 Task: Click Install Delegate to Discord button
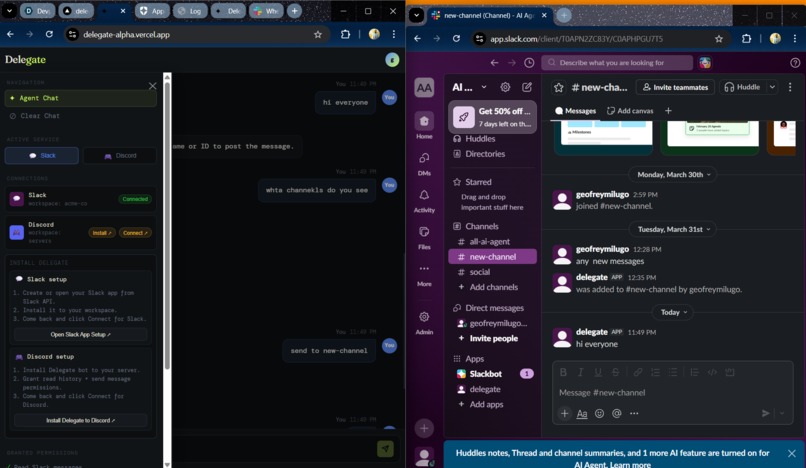(81, 420)
